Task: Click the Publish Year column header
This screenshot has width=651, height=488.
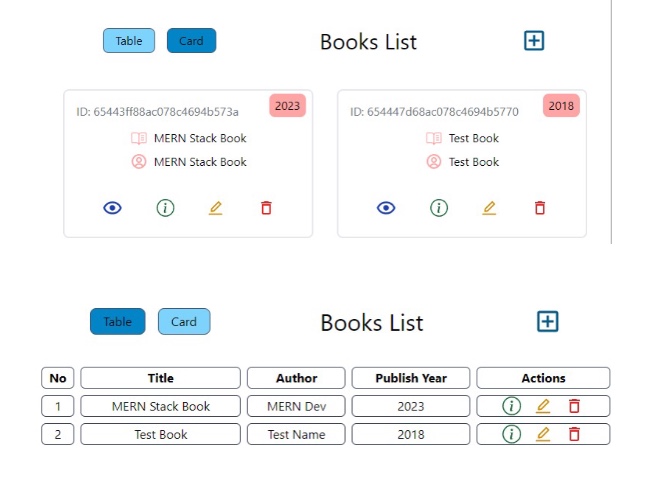Action: click(x=410, y=378)
